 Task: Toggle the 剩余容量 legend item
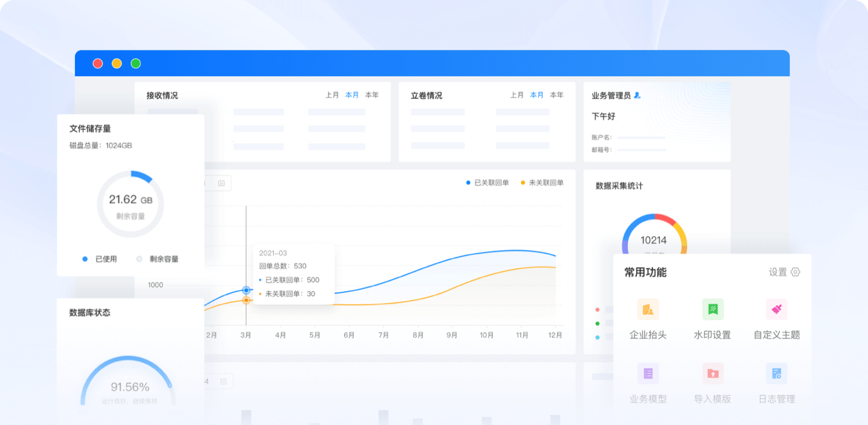point(157,259)
